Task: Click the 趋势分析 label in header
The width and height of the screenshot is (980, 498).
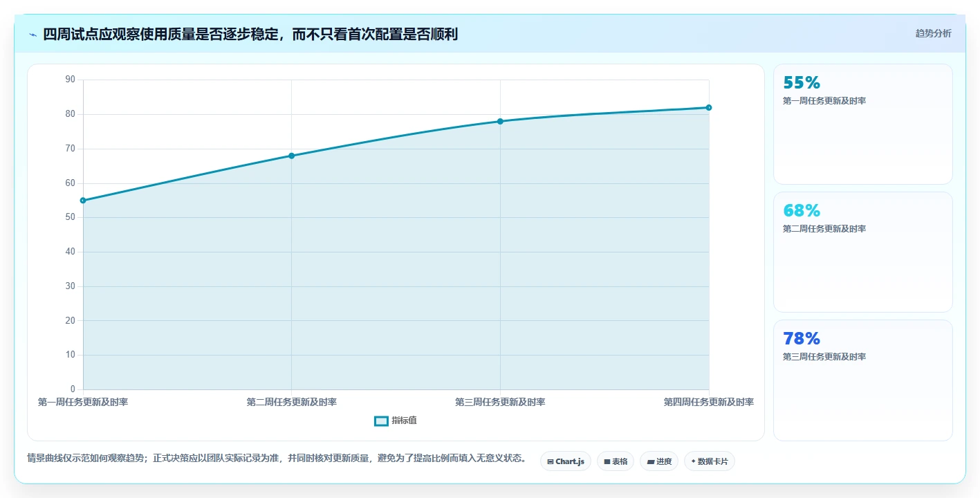Action: point(933,33)
